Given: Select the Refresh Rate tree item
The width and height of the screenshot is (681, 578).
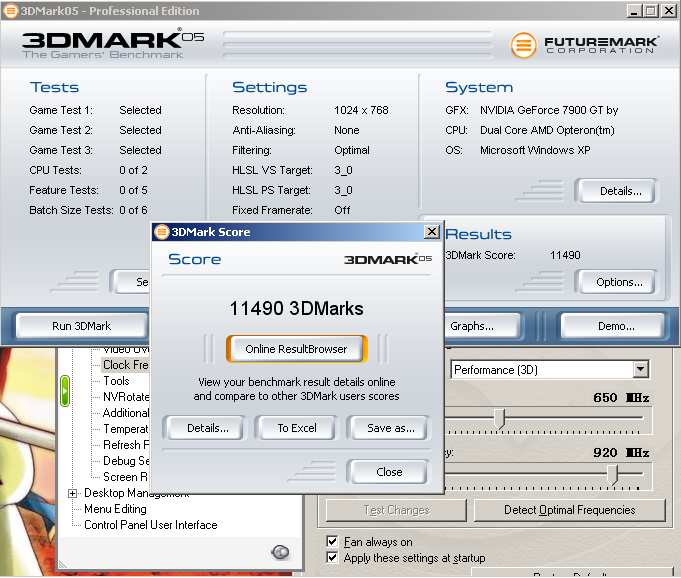Looking at the screenshot, I should (x=126, y=445).
